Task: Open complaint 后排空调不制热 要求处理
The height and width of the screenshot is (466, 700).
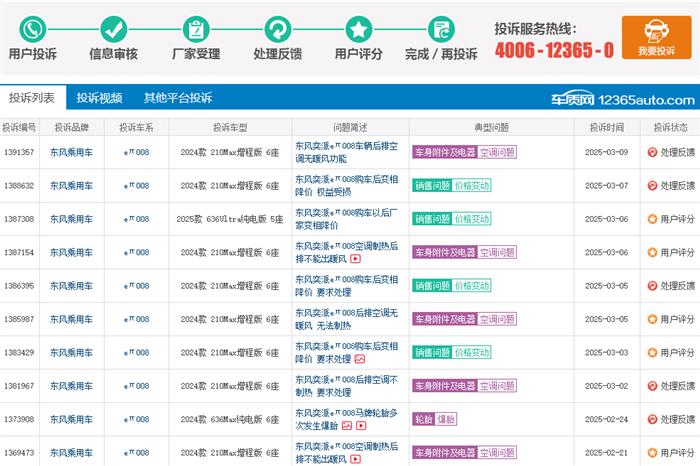Action: click(x=346, y=386)
